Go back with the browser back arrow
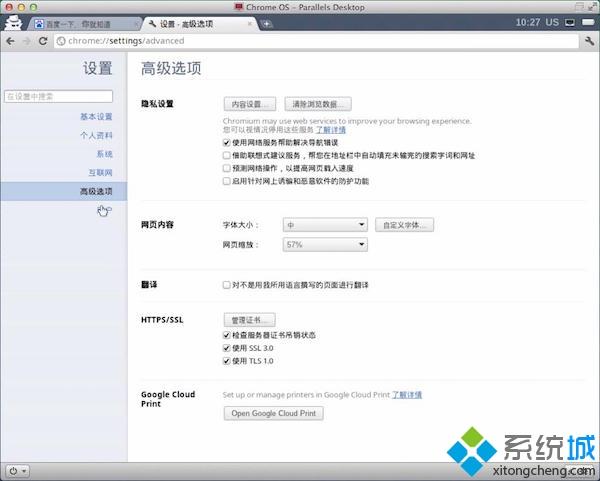Image resolution: width=600 pixels, height=481 pixels. point(10,41)
